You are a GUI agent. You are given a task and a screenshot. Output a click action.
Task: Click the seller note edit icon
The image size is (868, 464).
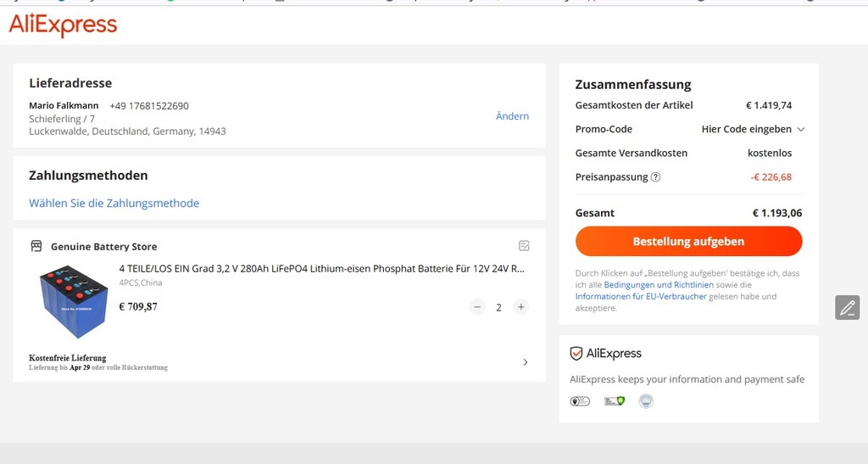(524, 245)
